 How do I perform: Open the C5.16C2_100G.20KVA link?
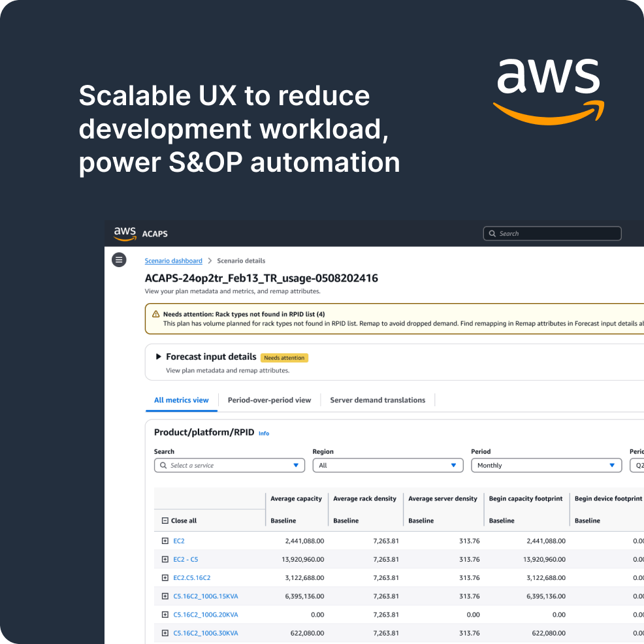[205, 615]
